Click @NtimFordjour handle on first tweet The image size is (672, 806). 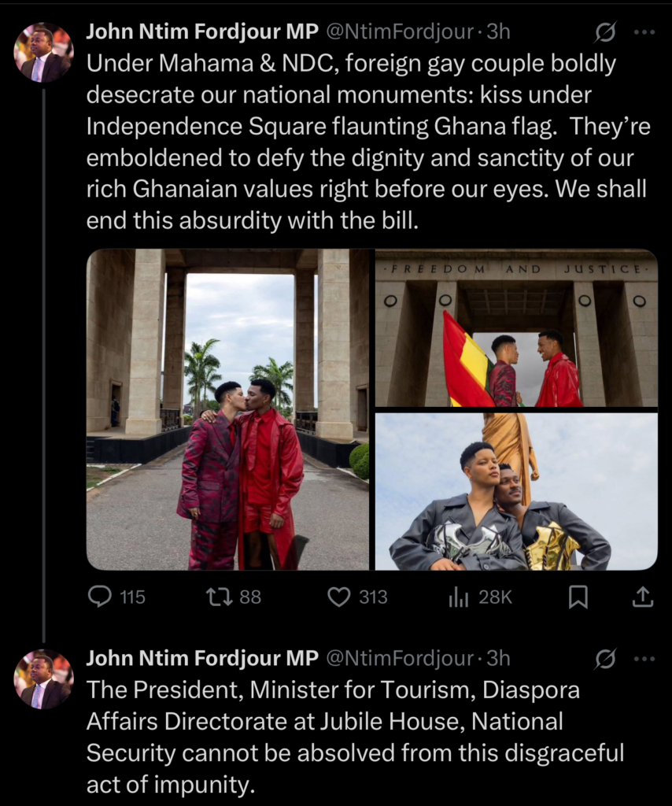tap(399, 31)
